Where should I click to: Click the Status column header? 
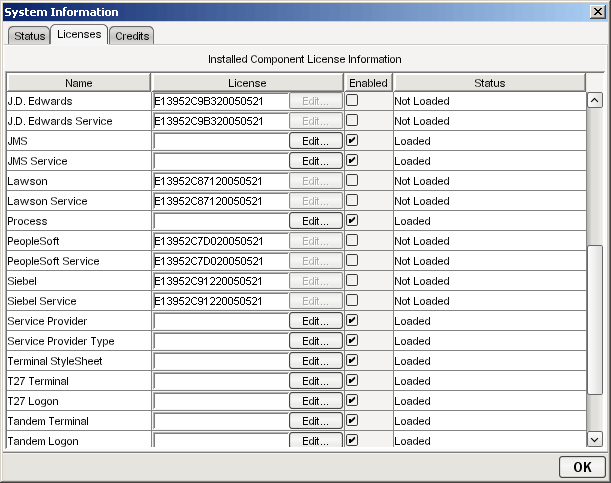click(x=489, y=83)
